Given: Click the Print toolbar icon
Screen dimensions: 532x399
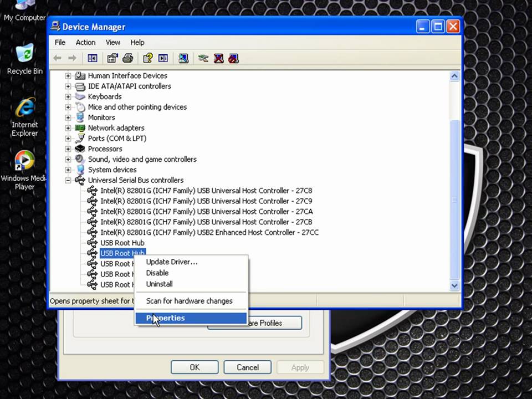Looking at the screenshot, I should click(x=128, y=58).
